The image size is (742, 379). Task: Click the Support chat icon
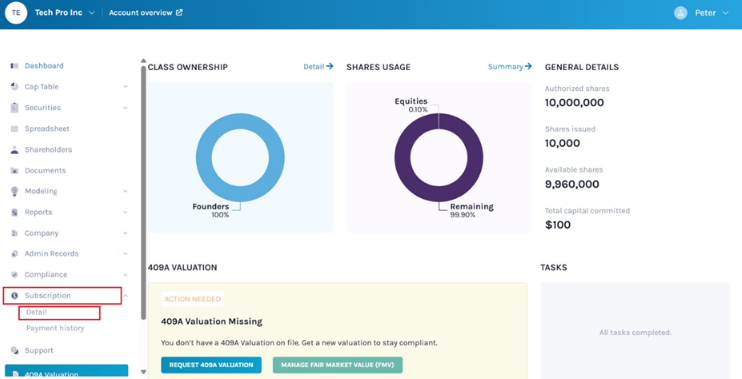point(15,351)
